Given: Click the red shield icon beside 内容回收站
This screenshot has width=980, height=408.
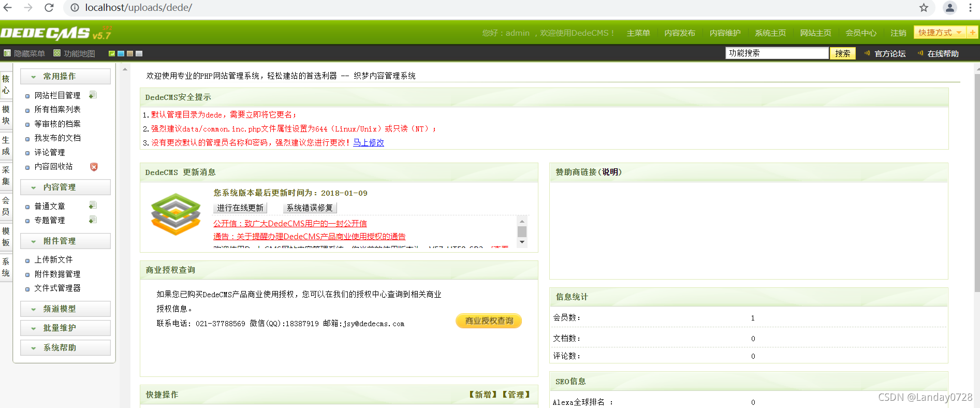Looking at the screenshot, I should 94,167.
